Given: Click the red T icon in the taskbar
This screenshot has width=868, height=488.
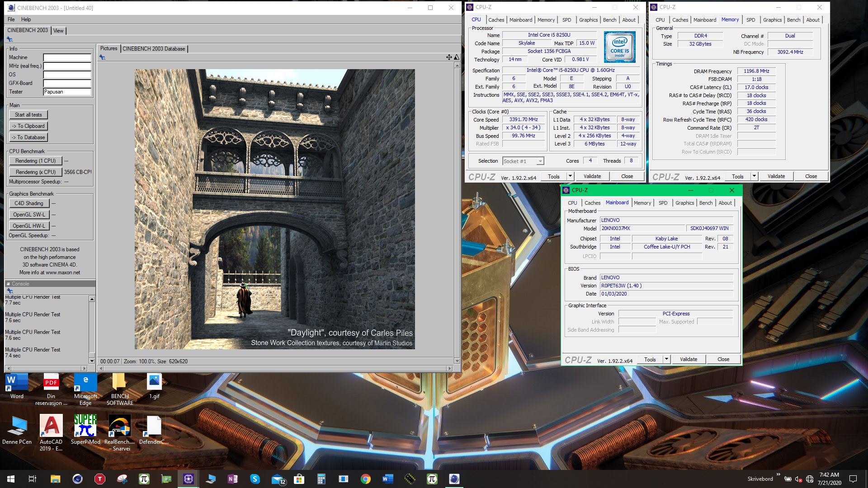Looking at the screenshot, I should pyautogui.click(x=99, y=479).
